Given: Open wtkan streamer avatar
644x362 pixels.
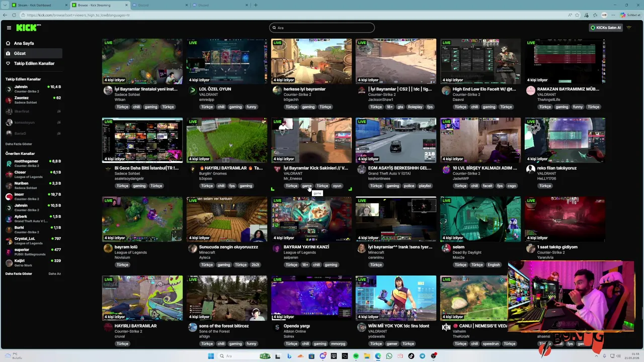Looking at the screenshot, I should click(108, 90).
